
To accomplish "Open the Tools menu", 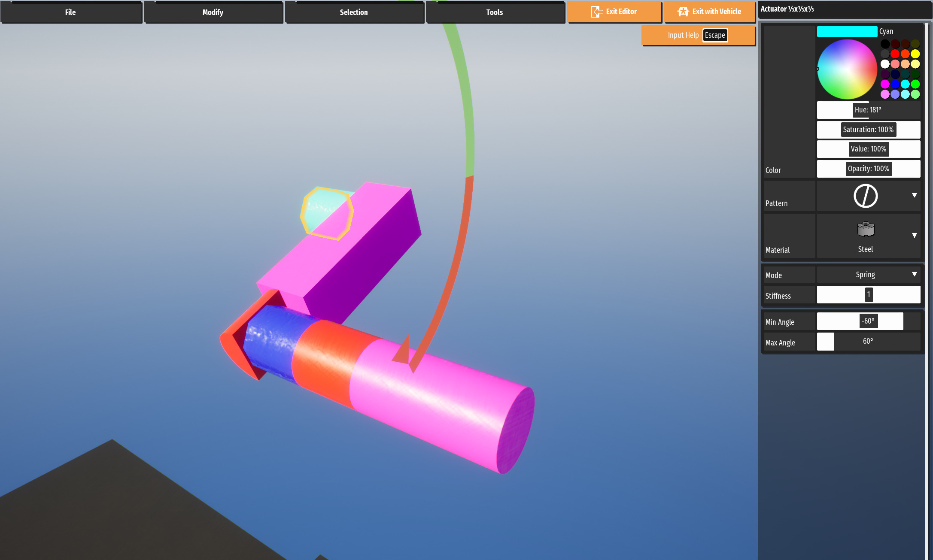I will point(495,12).
